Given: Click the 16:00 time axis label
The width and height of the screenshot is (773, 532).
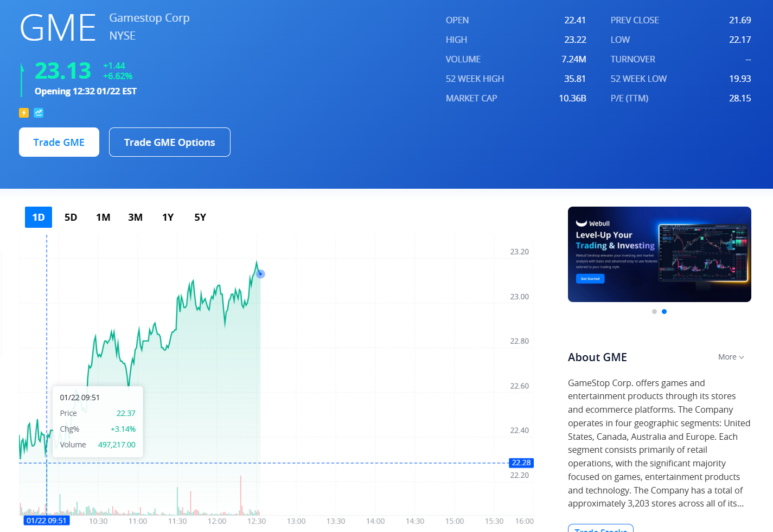Looking at the screenshot, I should click(x=525, y=521).
